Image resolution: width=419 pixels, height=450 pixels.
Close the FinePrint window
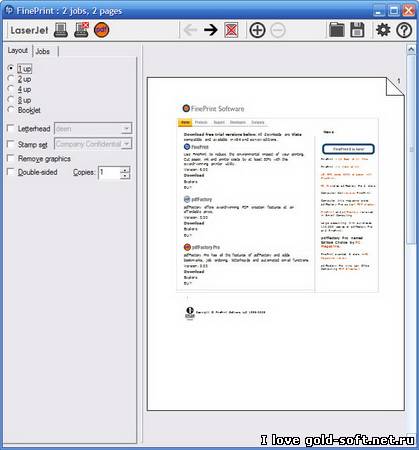pos(409,11)
